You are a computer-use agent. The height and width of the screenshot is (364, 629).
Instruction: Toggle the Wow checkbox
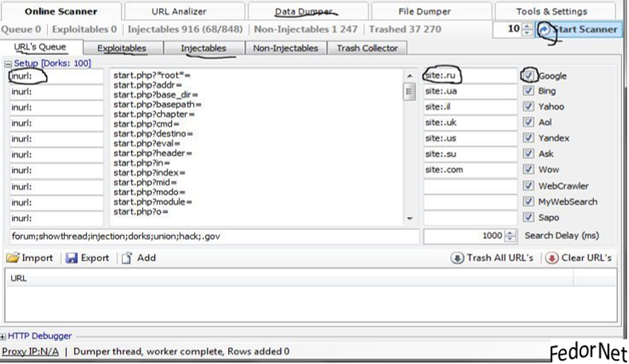[529, 169]
